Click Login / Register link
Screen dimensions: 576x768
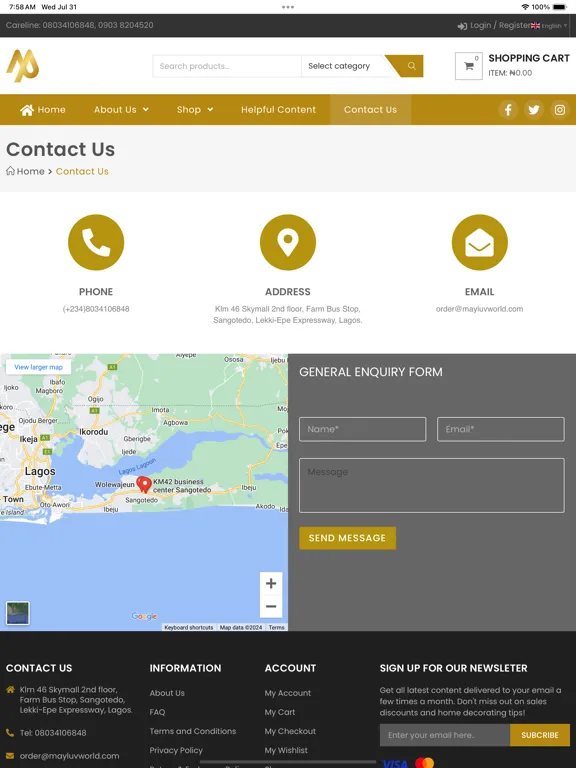[x=500, y=25]
